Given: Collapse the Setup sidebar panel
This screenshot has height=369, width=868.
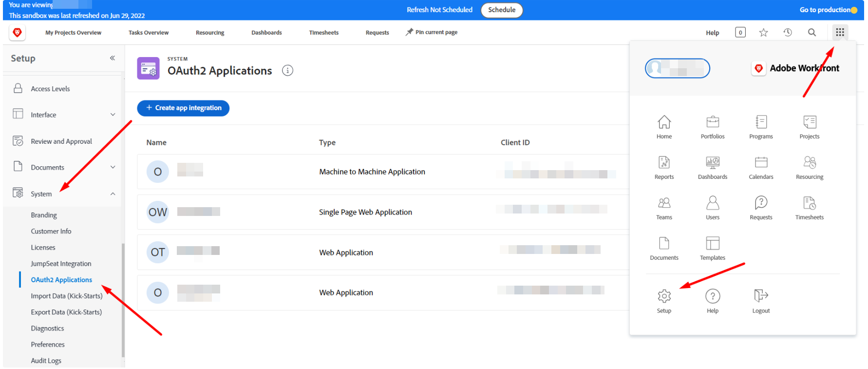Looking at the screenshot, I should (x=113, y=58).
